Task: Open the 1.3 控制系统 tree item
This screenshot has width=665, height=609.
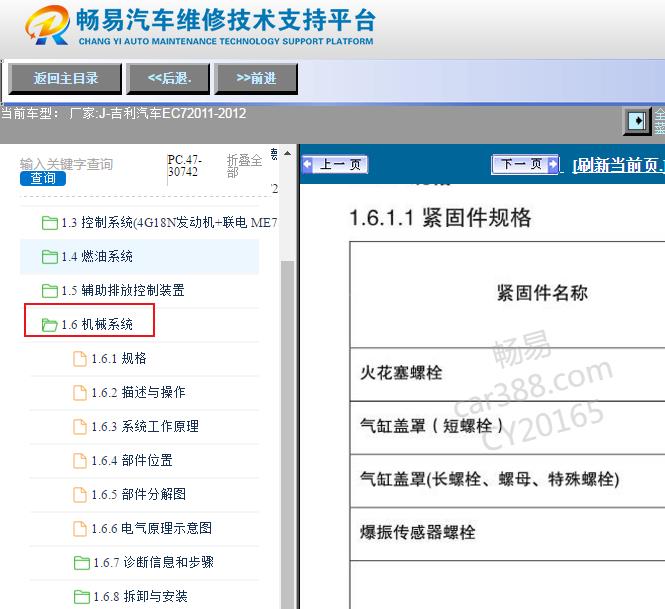Action: [x=169, y=222]
